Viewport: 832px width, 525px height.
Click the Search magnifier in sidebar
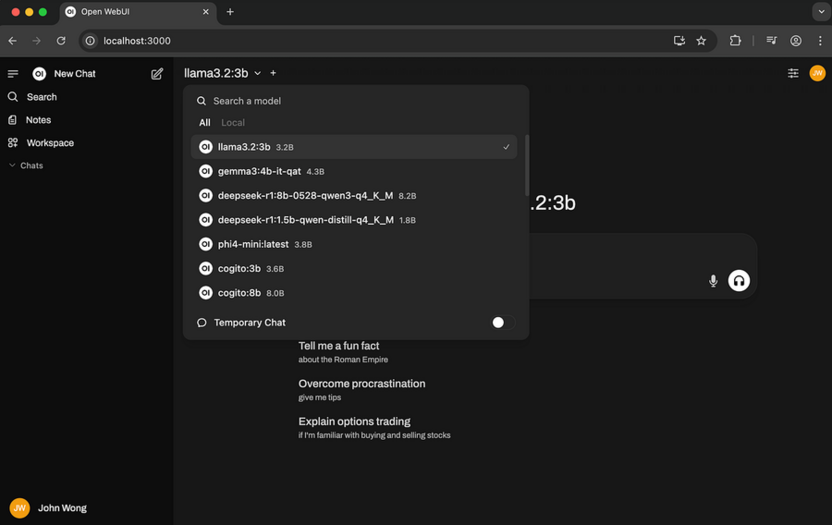[13, 97]
